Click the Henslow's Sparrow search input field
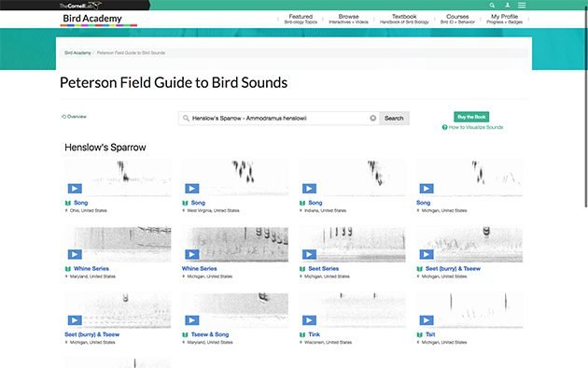This screenshot has width=588, height=368. (x=278, y=119)
